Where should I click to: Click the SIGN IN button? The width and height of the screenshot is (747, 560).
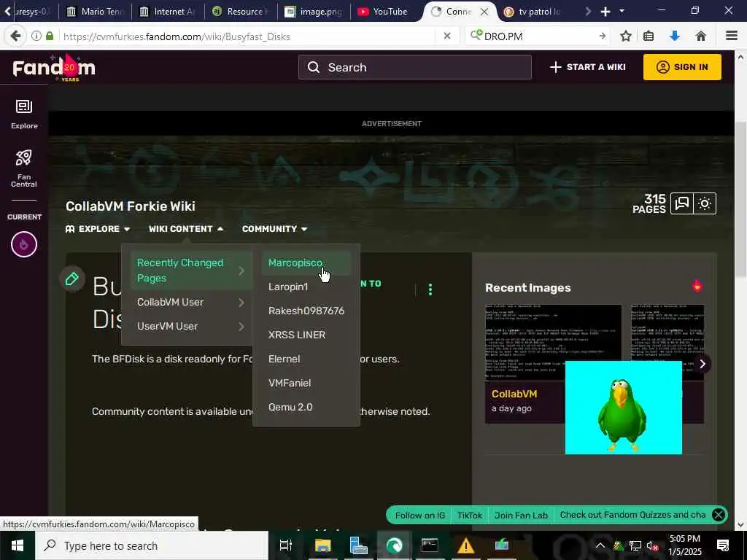point(682,67)
